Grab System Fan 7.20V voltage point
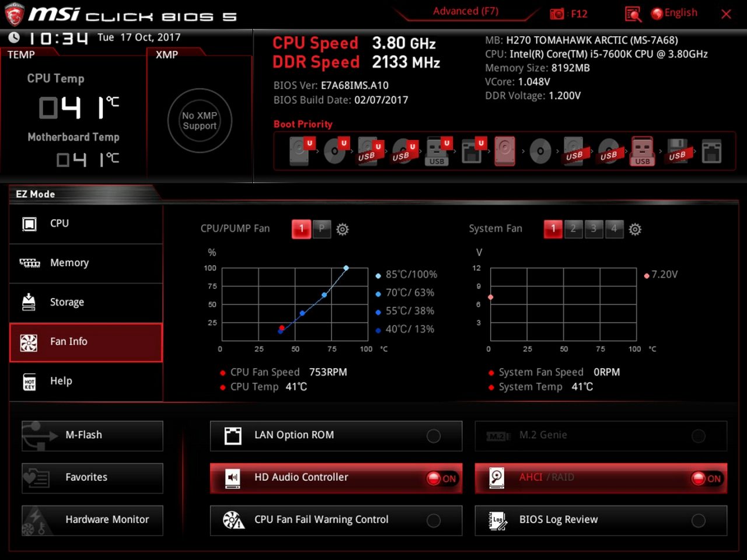The image size is (747, 560). click(491, 297)
